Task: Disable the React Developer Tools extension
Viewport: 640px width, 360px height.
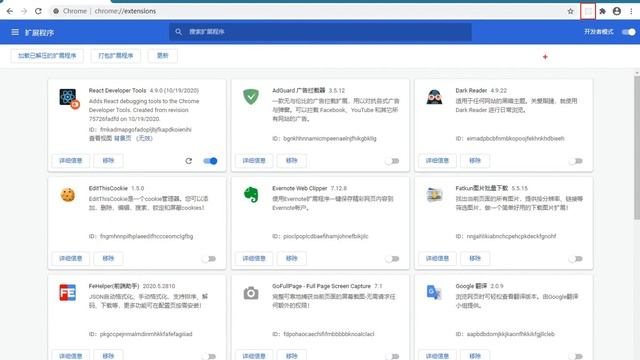Action: pos(210,161)
